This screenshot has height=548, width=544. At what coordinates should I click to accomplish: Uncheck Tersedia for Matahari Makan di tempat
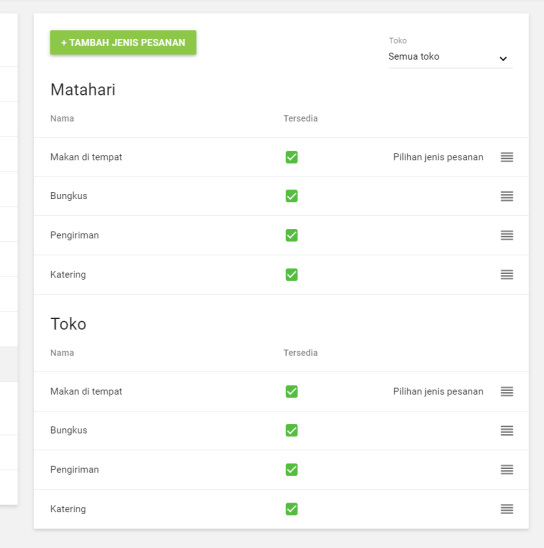pos(292,157)
